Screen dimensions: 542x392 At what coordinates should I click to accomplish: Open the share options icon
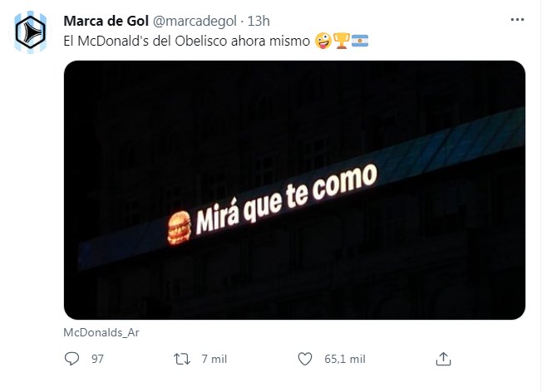click(x=443, y=359)
